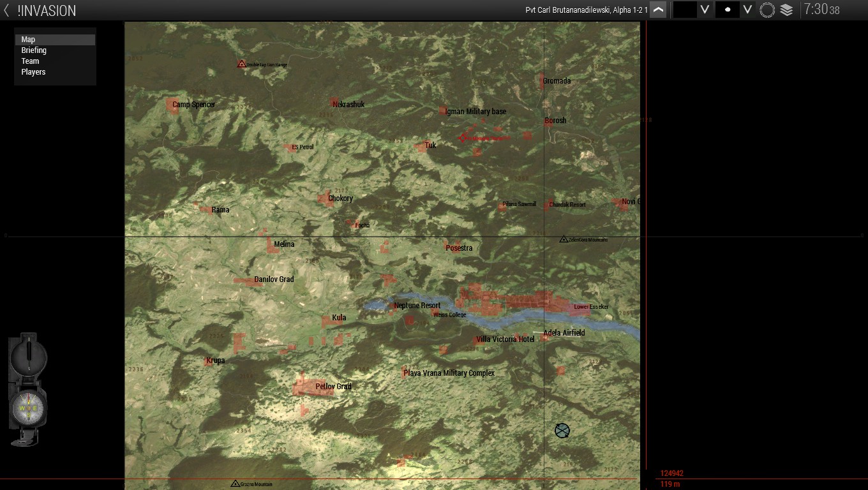Click the Tuk map label
Screen dimensions: 868x490
(x=431, y=145)
